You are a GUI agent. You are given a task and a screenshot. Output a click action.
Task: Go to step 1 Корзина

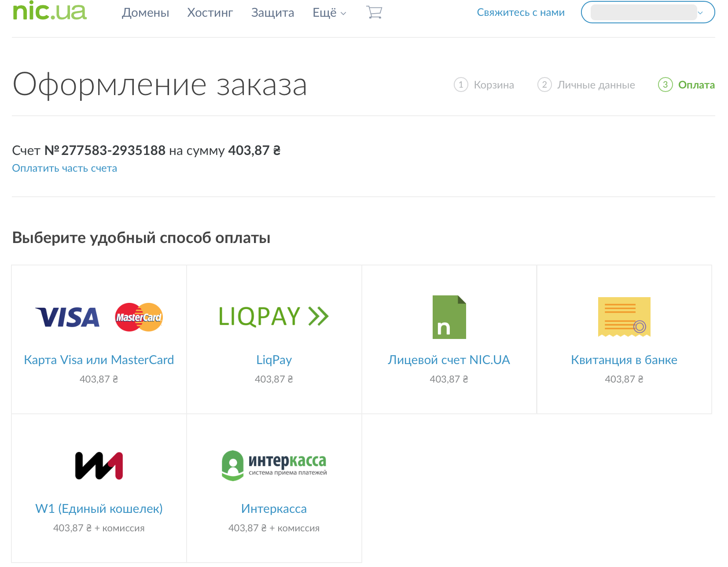point(484,85)
